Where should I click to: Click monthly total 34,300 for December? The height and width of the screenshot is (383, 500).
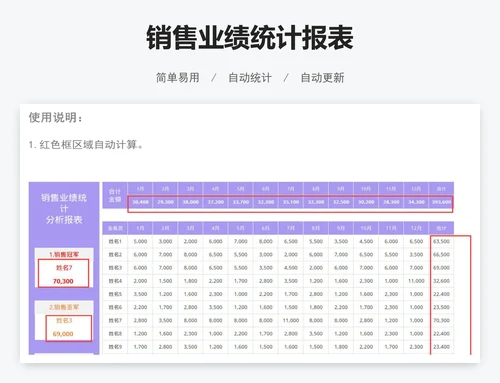[x=416, y=202]
